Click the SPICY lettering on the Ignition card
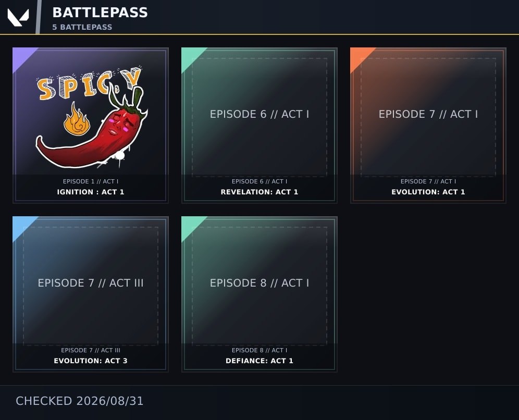 90,83
